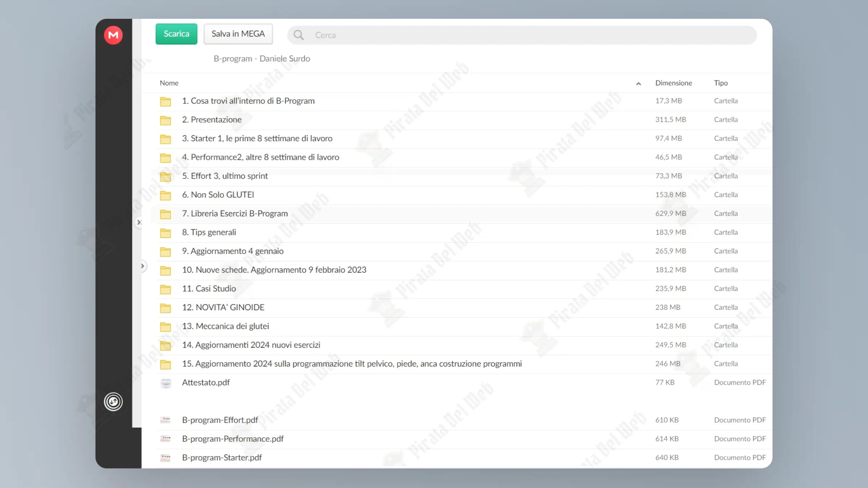Click the PDF icon of B-program-Performance.pdf

[165, 439]
